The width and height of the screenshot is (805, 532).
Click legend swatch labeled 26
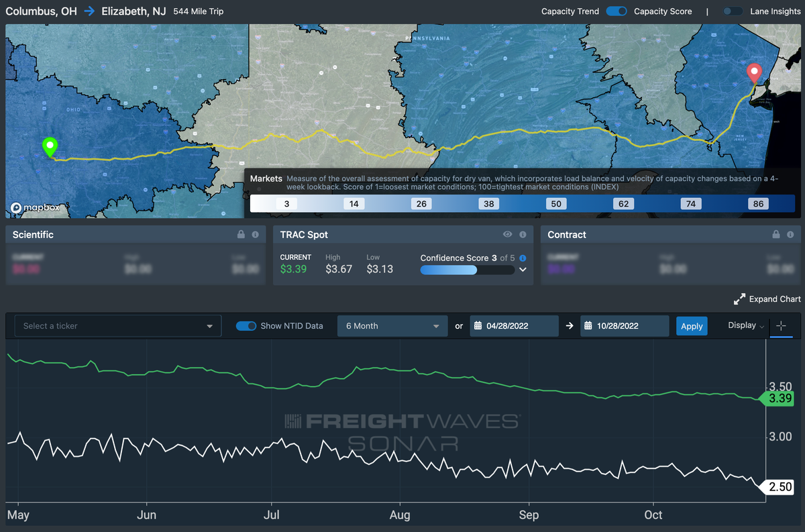pyautogui.click(x=421, y=204)
